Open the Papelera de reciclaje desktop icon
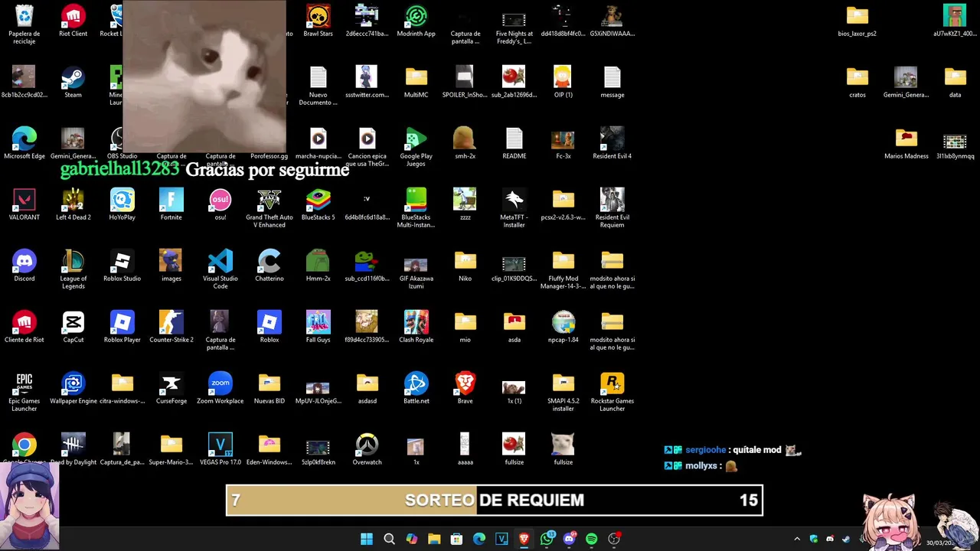The image size is (980, 551). point(24,24)
